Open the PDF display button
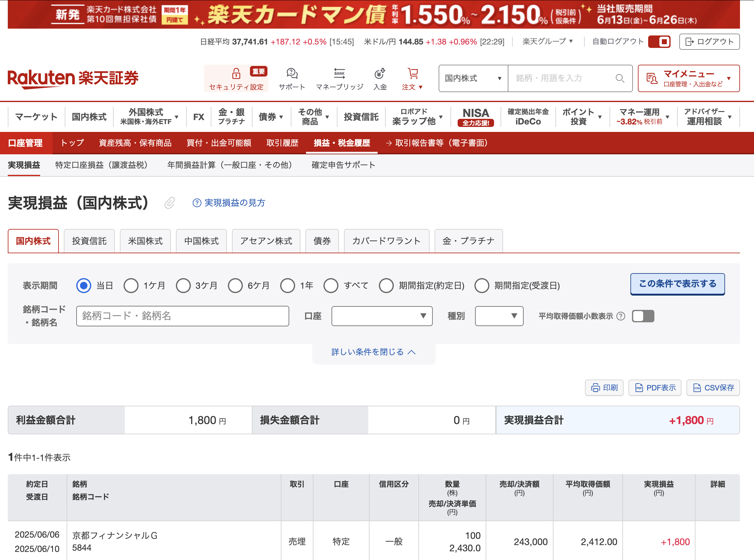This screenshot has width=754, height=560. [x=655, y=387]
